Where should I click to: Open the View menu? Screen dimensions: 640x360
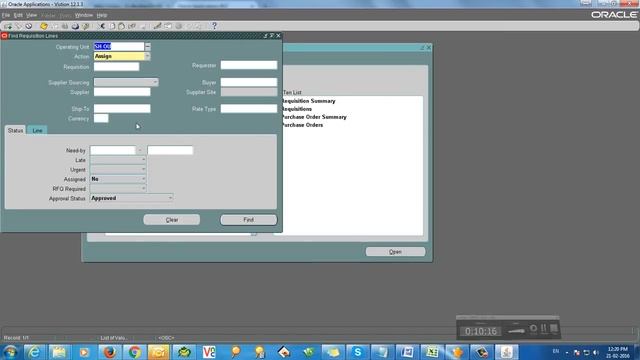coord(31,15)
